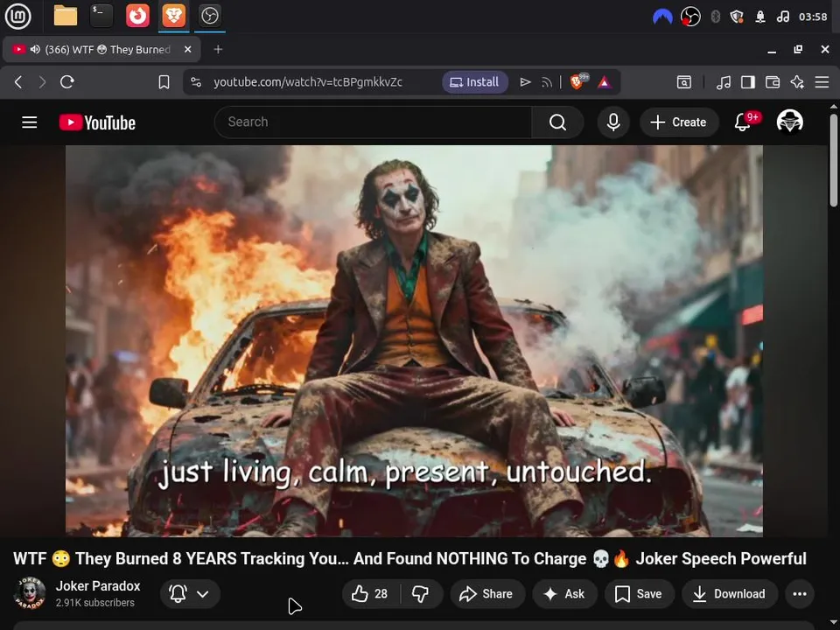The image size is (840, 630).
Task: Click the video title text
Action: pos(409,559)
